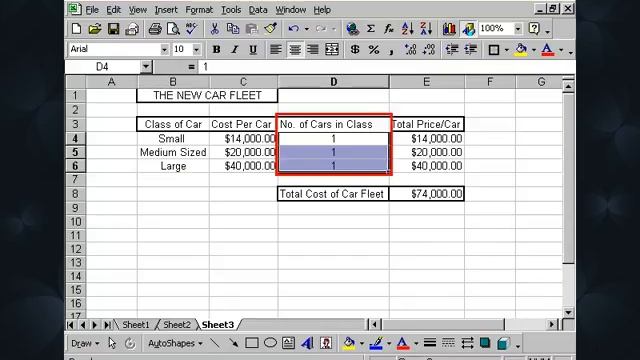Open the Insert menu
Viewport: 640px width, 360px height.
(166, 10)
